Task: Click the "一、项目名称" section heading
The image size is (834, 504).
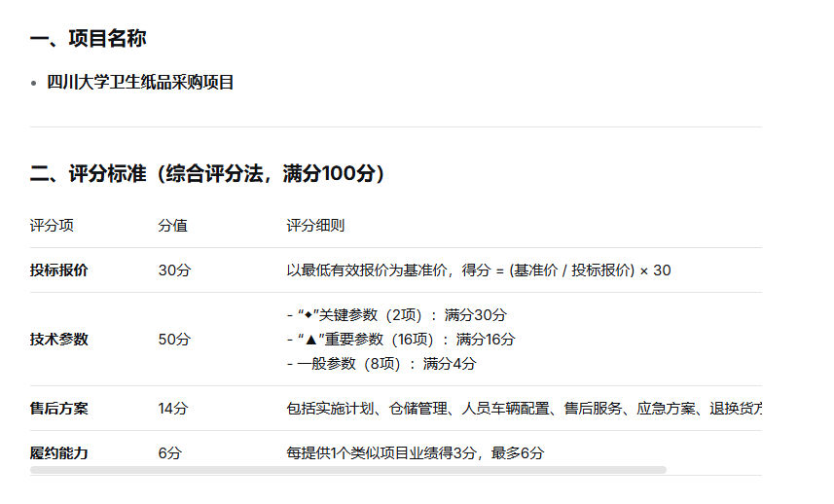Action: coord(89,39)
